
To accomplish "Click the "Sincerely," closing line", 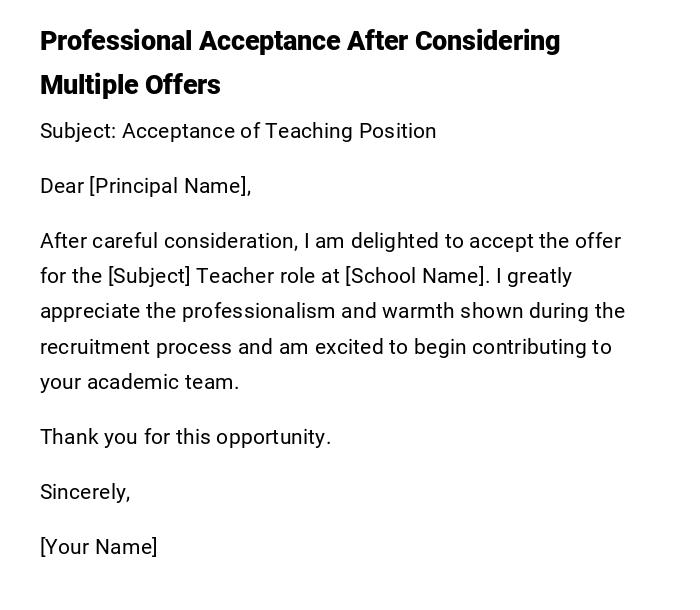I will coord(85,492).
